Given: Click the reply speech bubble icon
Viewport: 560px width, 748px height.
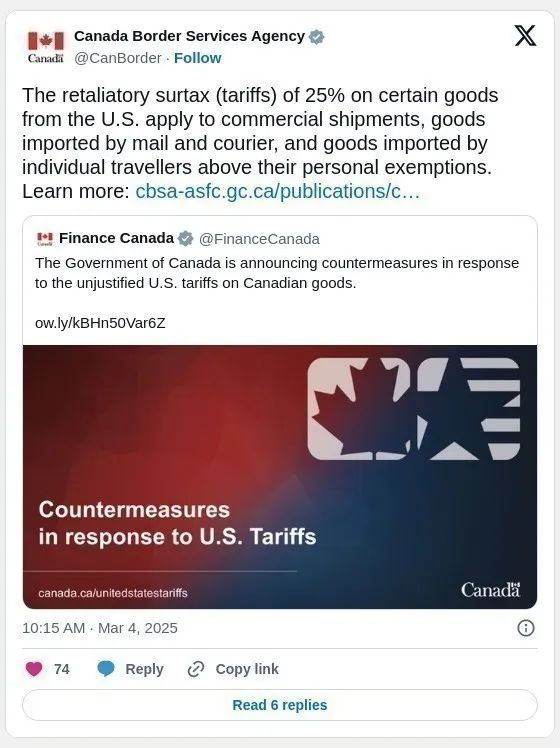Looking at the screenshot, I should pos(106,669).
